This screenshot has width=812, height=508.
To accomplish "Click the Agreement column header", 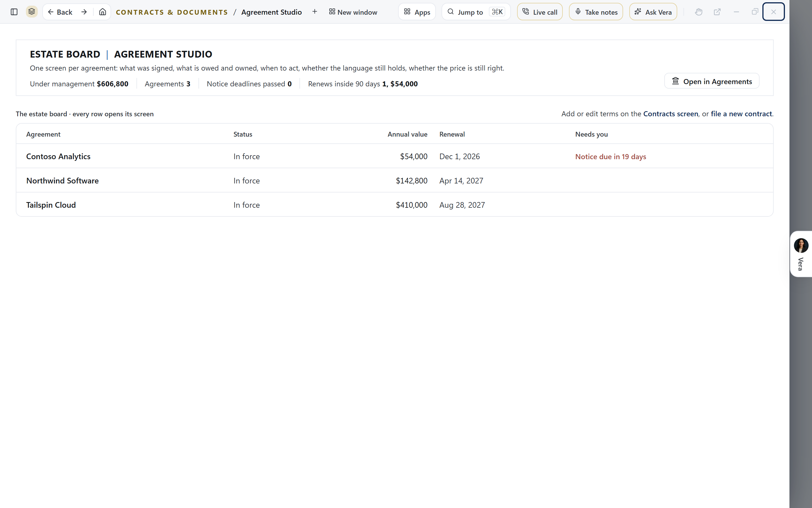I will [43, 134].
